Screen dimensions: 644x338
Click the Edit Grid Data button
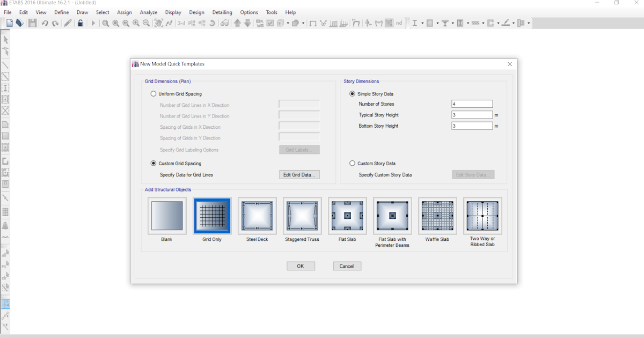pos(299,174)
